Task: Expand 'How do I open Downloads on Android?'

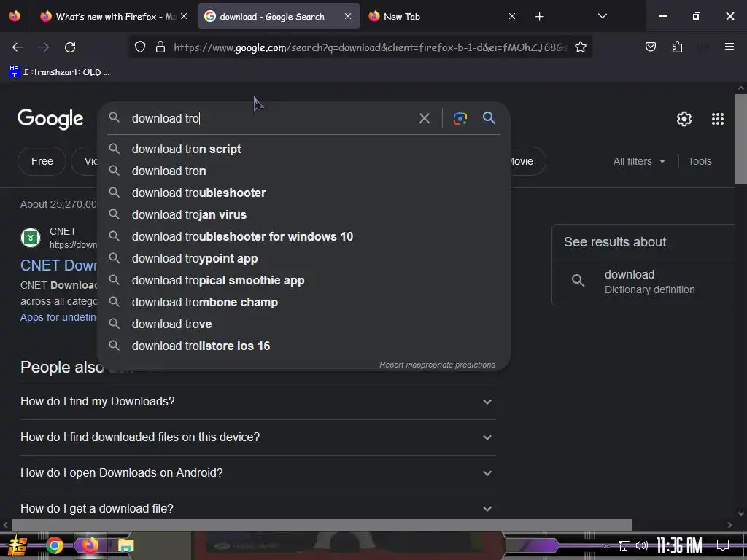Action: (x=258, y=472)
